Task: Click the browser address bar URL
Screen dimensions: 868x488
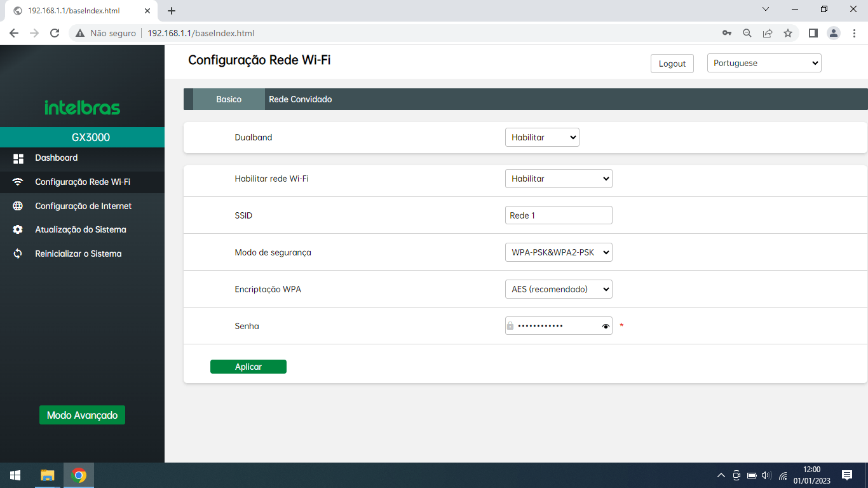Action: pyautogui.click(x=201, y=33)
